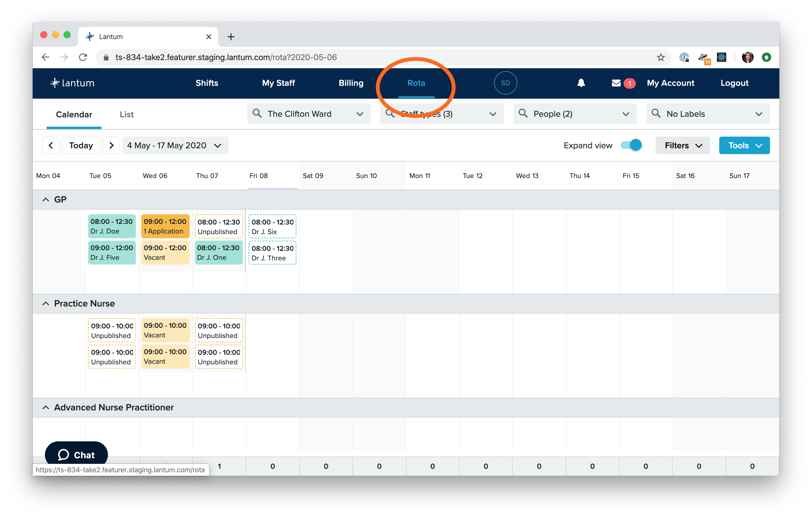Click the Today button
Image resolution: width=812 pixels, height=519 pixels.
pos(81,145)
